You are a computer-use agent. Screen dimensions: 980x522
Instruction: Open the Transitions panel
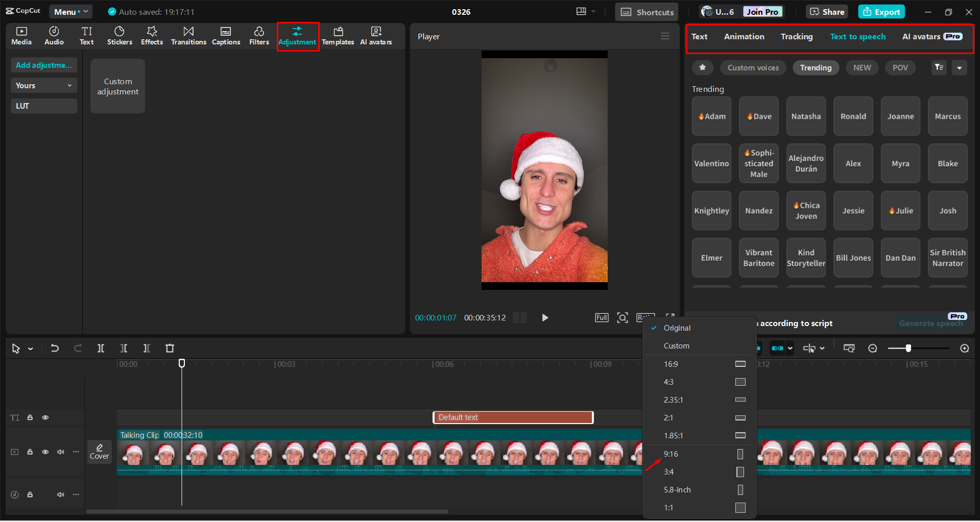[x=188, y=35]
